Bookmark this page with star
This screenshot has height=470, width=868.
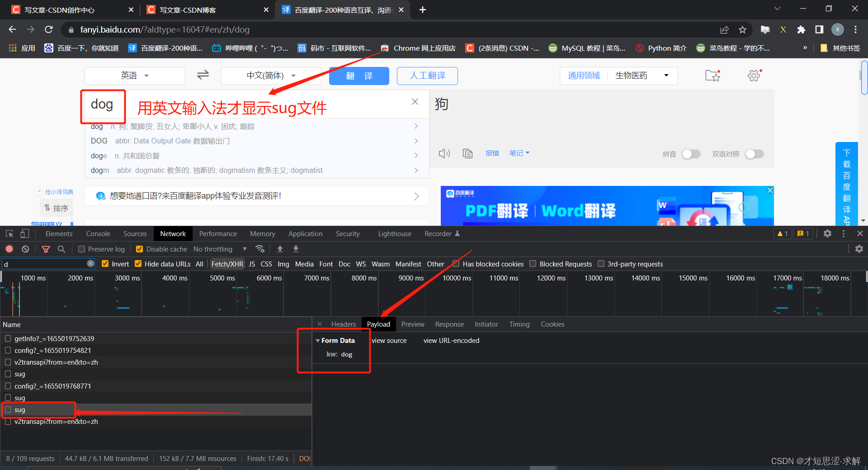[742, 29]
